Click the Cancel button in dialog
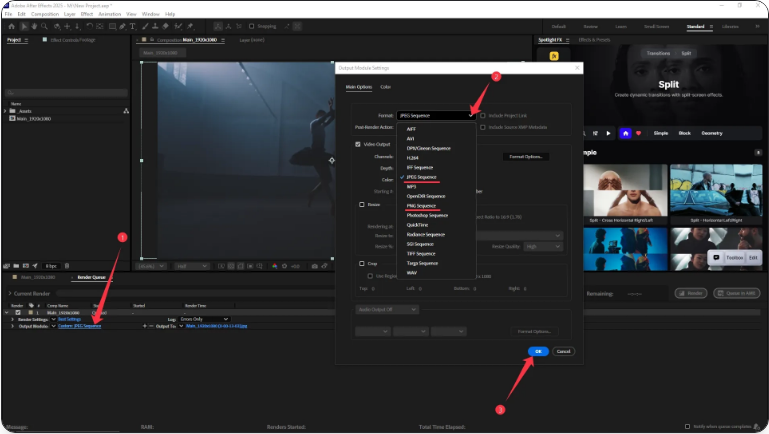Screen dimensions: 769x434 click(x=563, y=351)
